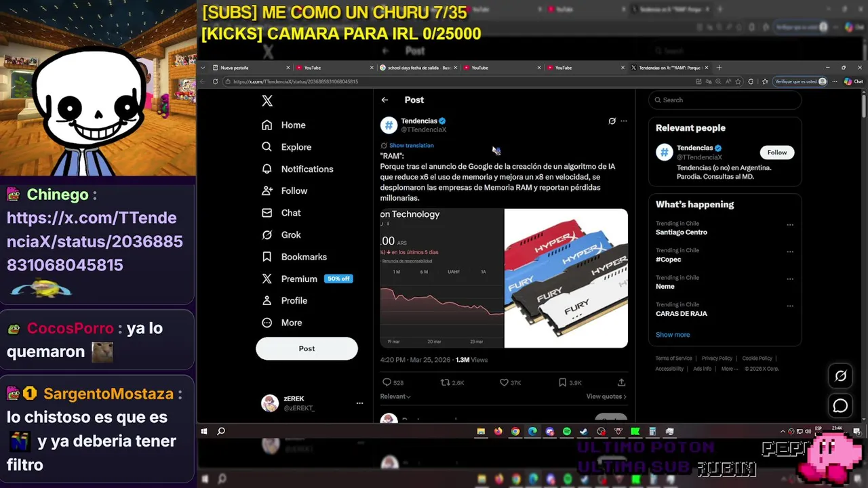Open View quotes link
868x488 pixels.
(606, 396)
